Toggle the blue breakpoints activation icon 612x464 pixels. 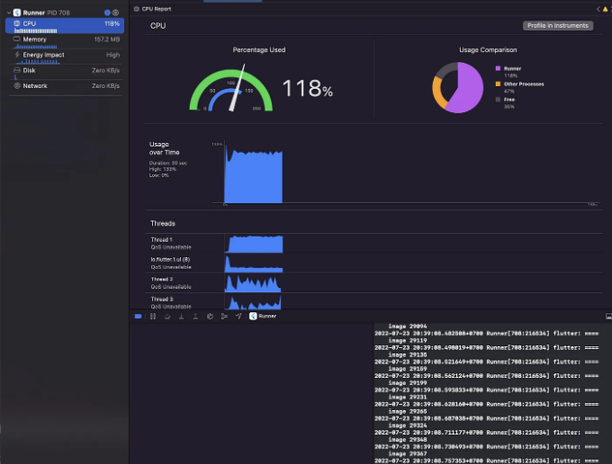[138, 316]
